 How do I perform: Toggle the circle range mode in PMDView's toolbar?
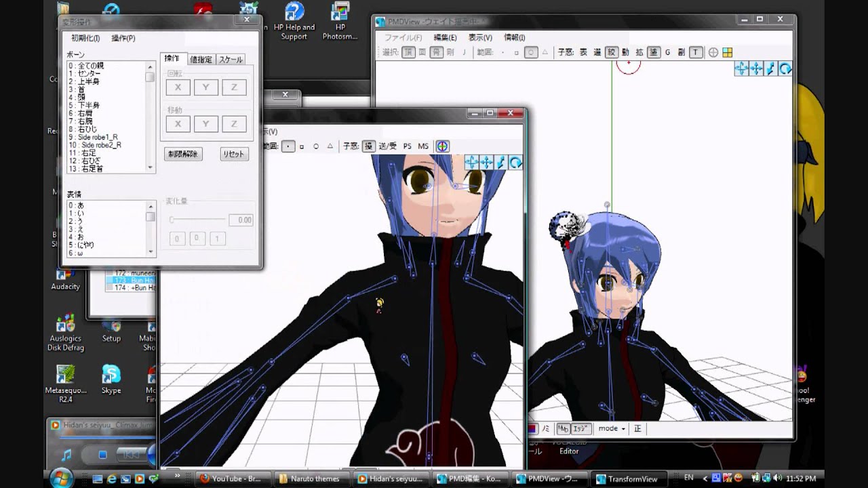(x=532, y=52)
